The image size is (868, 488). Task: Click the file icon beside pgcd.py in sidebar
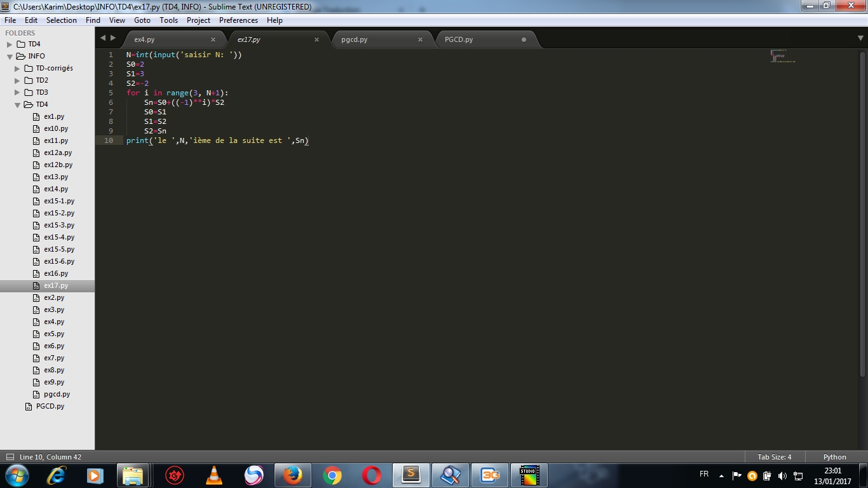point(37,394)
